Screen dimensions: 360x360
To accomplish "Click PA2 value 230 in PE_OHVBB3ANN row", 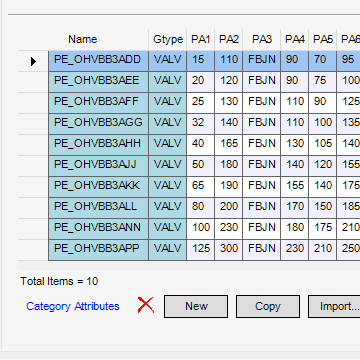I will pyautogui.click(x=229, y=229).
